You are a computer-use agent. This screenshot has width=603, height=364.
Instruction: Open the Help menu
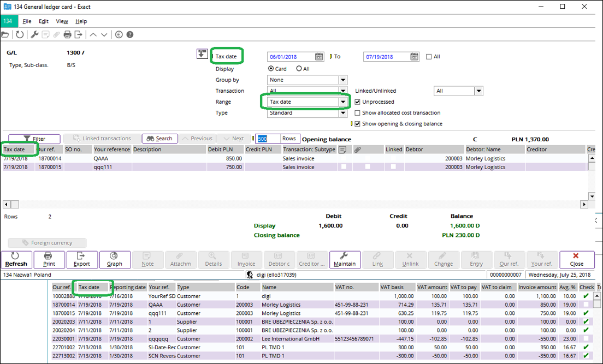pyautogui.click(x=81, y=21)
